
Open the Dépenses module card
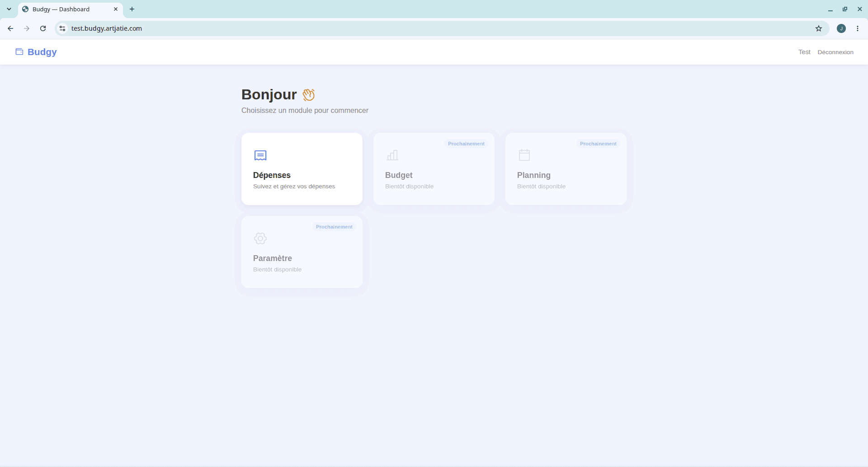click(x=302, y=169)
